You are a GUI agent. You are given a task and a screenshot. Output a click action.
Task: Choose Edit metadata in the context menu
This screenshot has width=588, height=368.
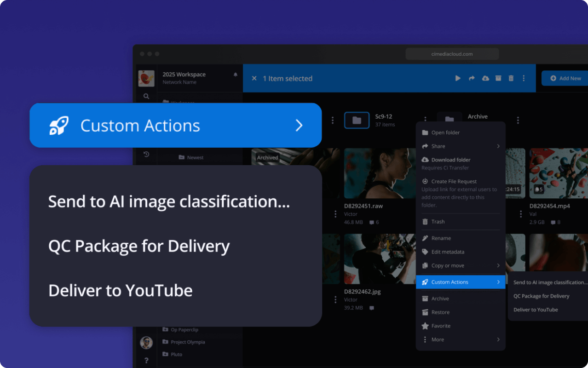pos(447,252)
